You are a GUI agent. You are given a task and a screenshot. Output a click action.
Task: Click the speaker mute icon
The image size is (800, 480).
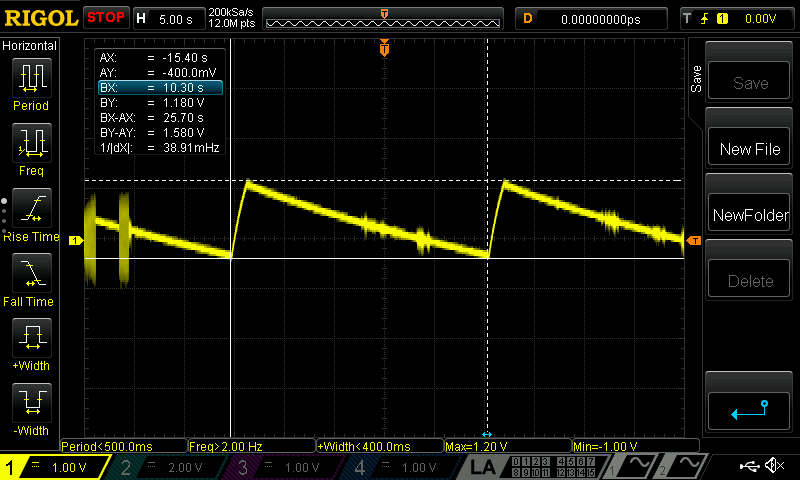point(774,466)
